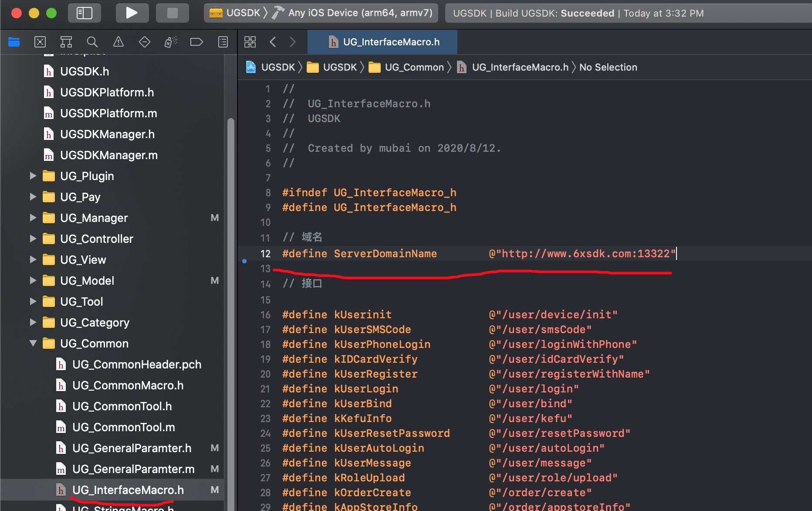Stop the running task with stop button

pyautogui.click(x=173, y=13)
